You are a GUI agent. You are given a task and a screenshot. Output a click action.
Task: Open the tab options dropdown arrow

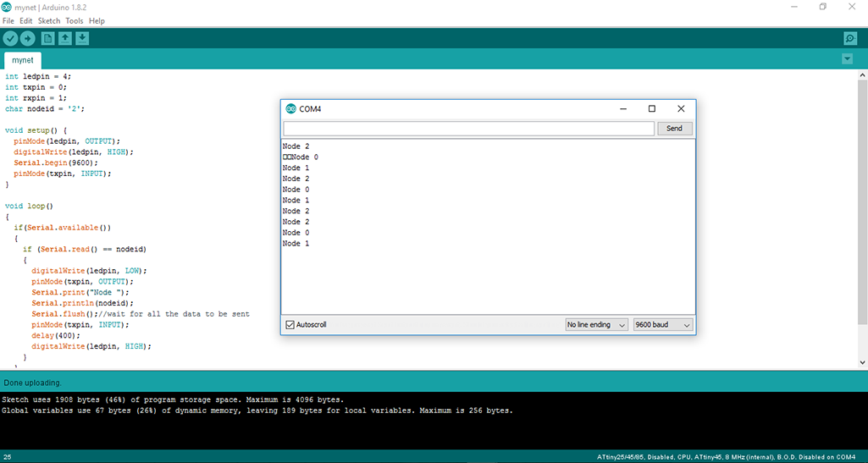pyautogui.click(x=847, y=58)
